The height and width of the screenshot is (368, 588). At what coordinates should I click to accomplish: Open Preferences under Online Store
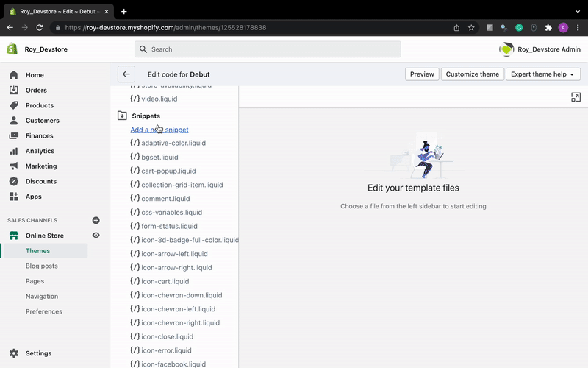44,311
